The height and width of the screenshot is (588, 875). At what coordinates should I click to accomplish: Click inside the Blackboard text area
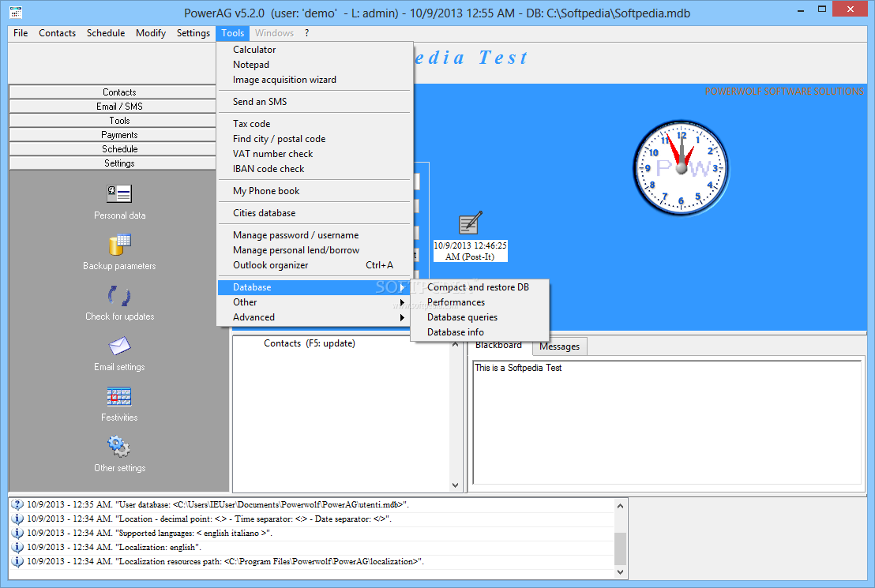pos(667,422)
